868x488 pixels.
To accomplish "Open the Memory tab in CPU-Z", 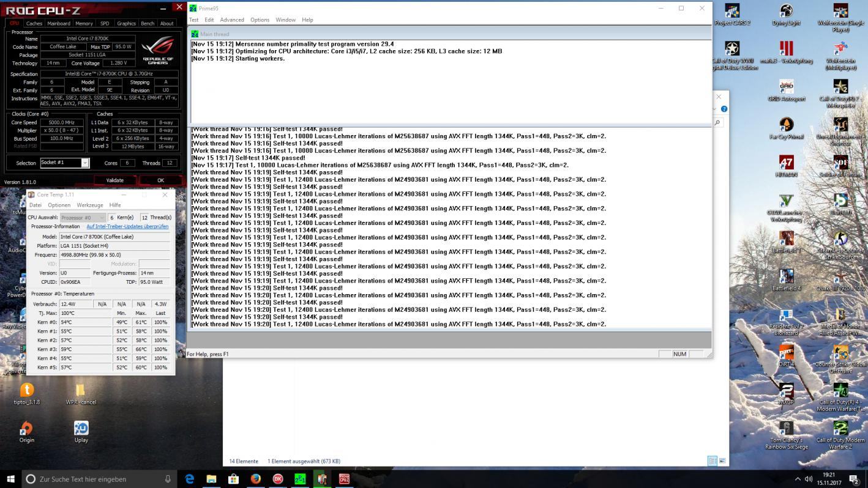I will 84,23.
